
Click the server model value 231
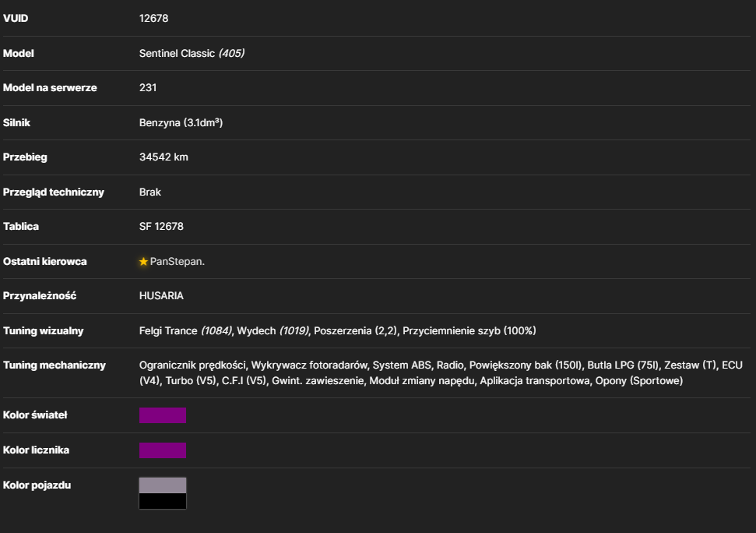[148, 88]
